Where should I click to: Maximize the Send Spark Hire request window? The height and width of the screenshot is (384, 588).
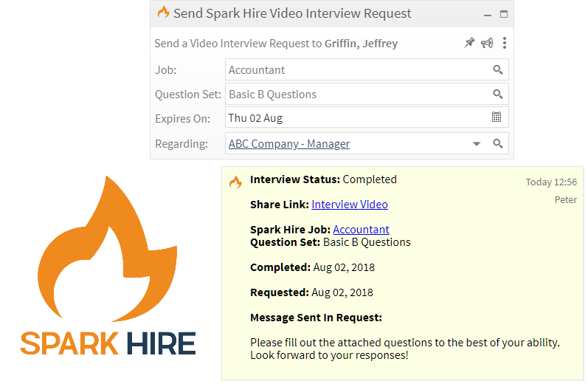pos(504,14)
